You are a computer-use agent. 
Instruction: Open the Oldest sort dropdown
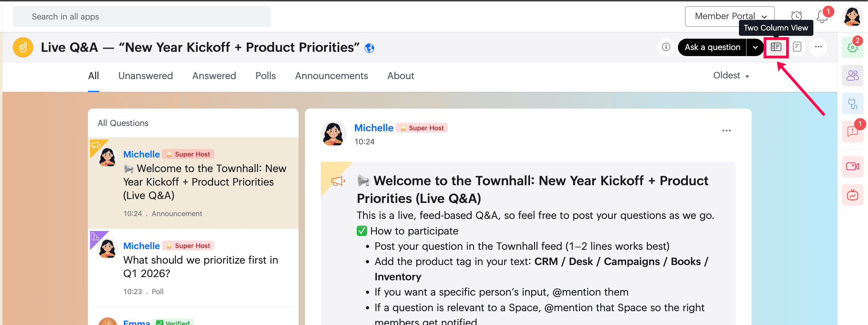tap(731, 76)
